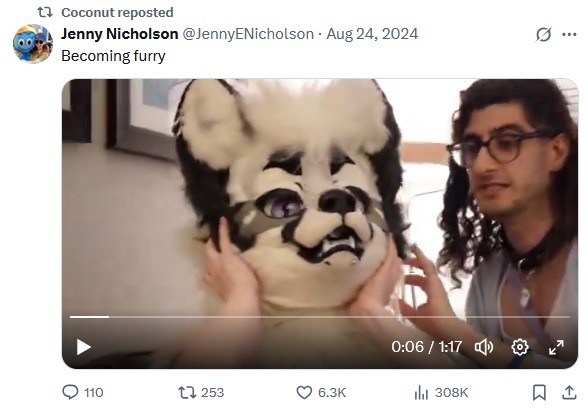Mute the video with speaker icon
Screen dimensions: 588x410
(484, 347)
